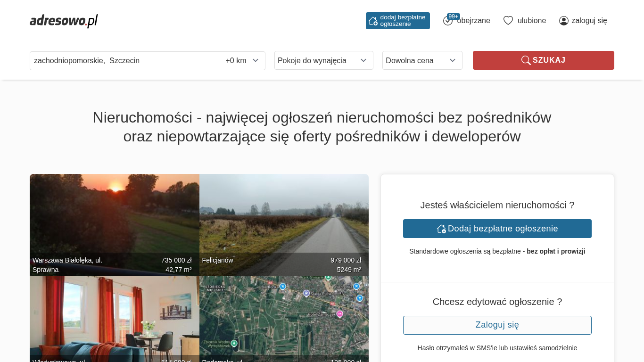Open the satellite map listing thumbnail
Image resolution: width=644 pixels, height=362 pixels.
[284, 316]
